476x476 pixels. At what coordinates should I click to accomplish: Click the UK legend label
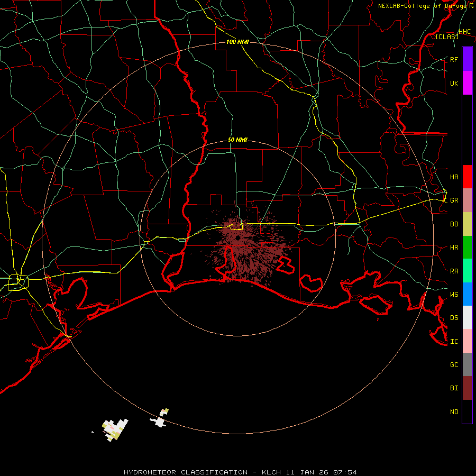click(454, 83)
